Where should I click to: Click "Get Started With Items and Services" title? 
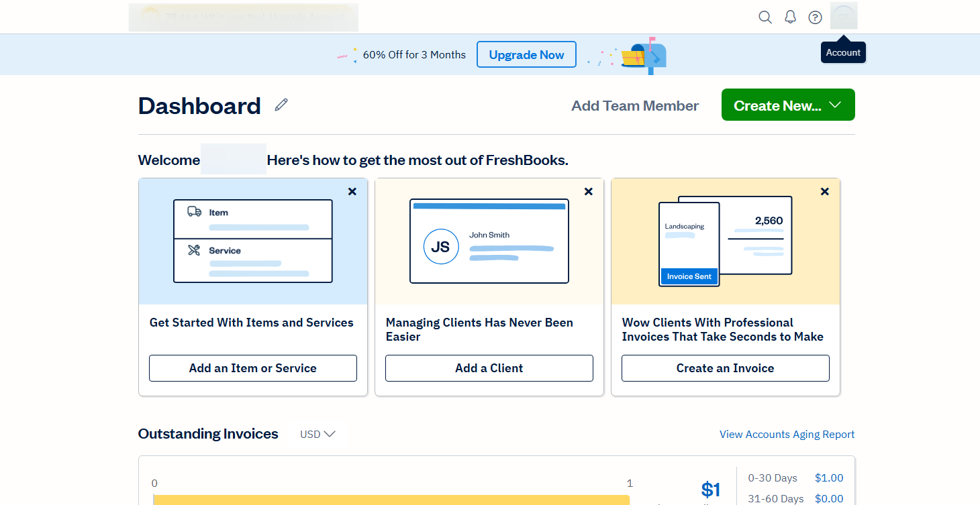click(252, 323)
